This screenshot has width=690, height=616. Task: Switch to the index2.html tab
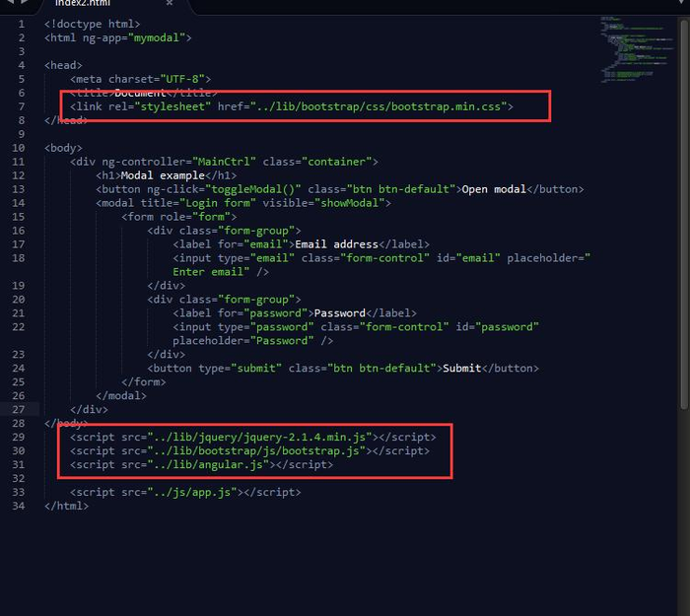pos(82,3)
